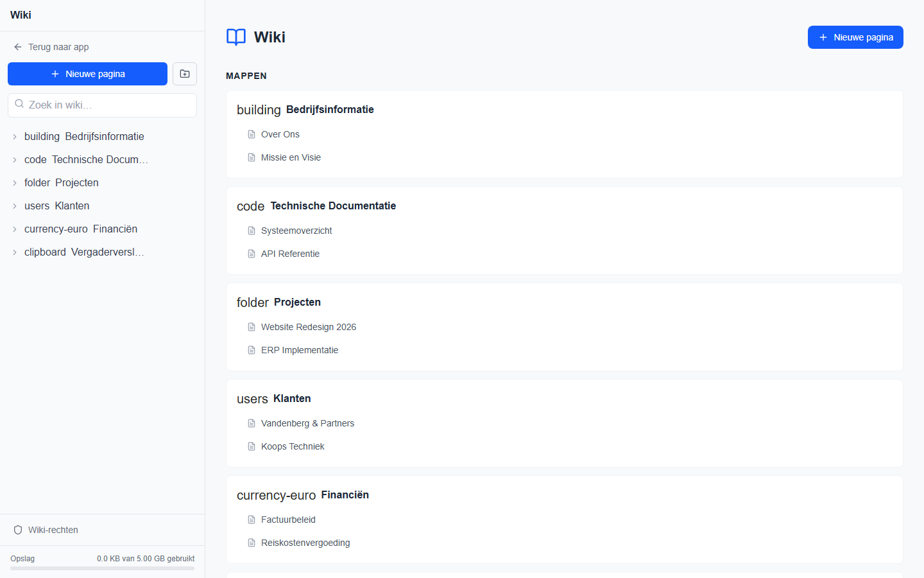The image size is (924, 578).
Task: Click the top-right Nieuwe pagina button
Action: pyautogui.click(x=855, y=37)
